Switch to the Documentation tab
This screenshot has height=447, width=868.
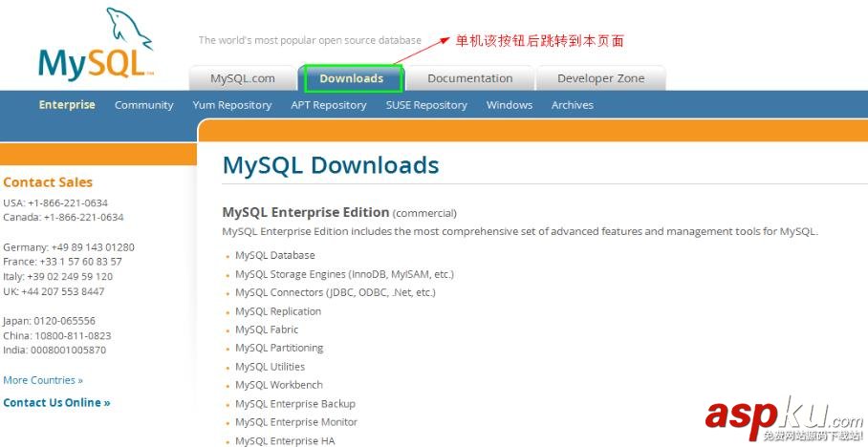[470, 78]
